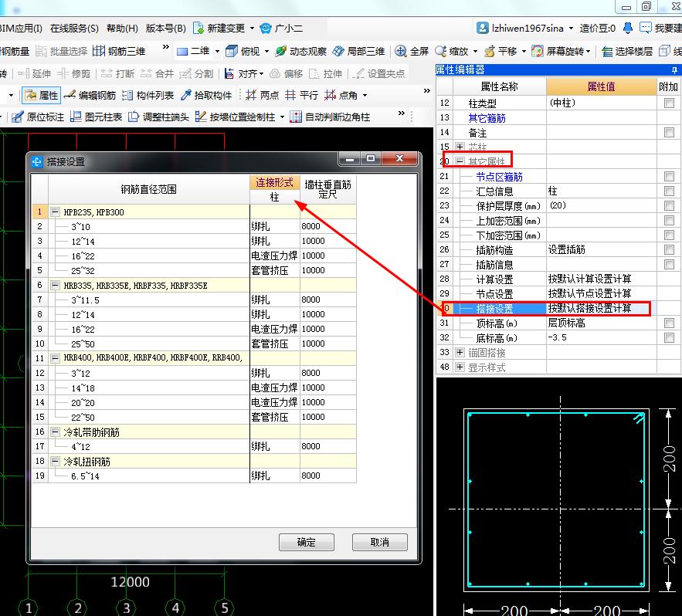Click the 批量选择 toolbar button
The height and width of the screenshot is (616, 682).
click(61, 51)
